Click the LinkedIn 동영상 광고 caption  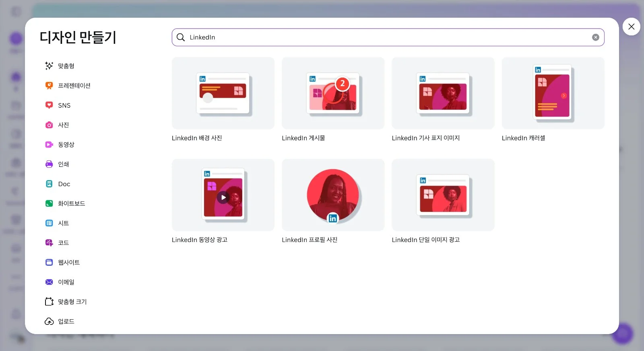pyautogui.click(x=200, y=240)
